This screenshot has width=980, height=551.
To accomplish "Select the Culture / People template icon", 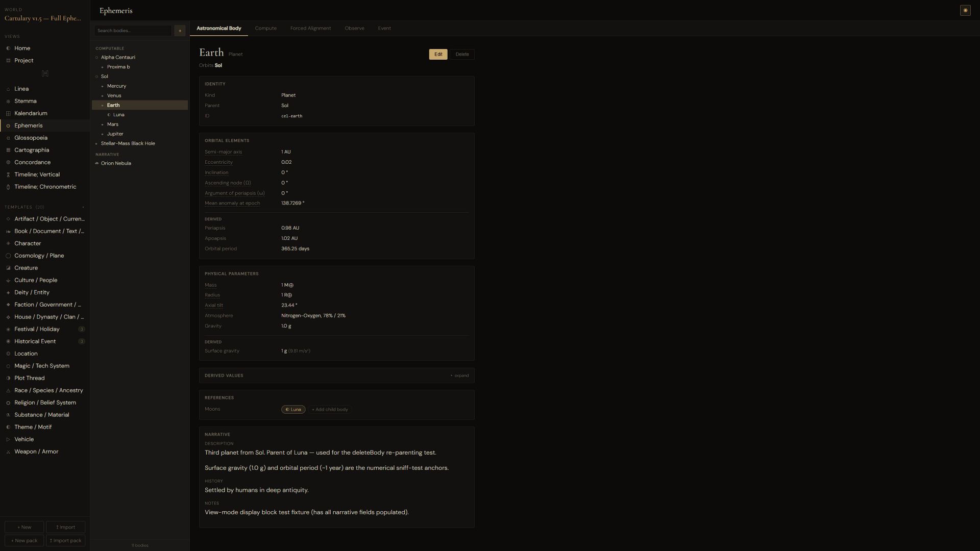I will click(8, 281).
